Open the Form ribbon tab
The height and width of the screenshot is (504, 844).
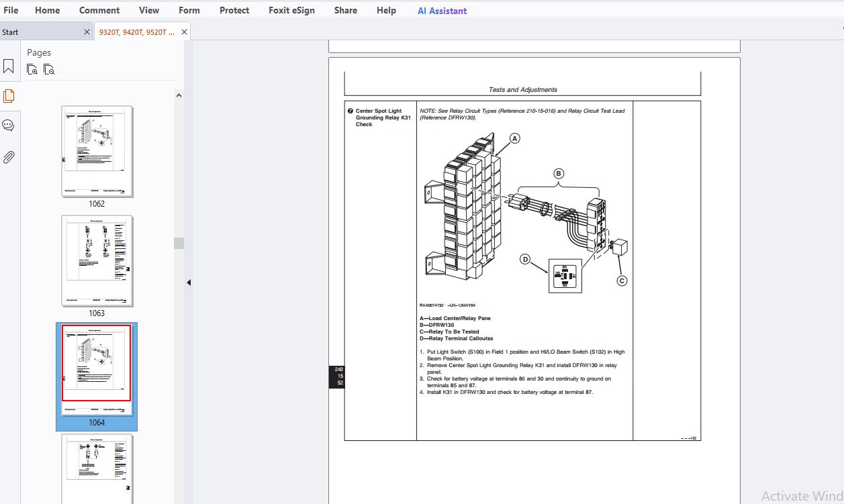(x=189, y=10)
